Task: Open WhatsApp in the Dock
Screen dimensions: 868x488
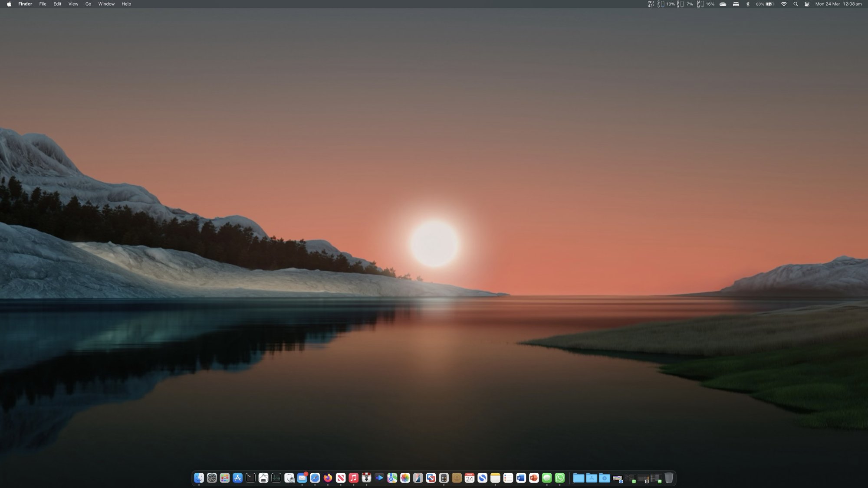Action: click(560, 478)
